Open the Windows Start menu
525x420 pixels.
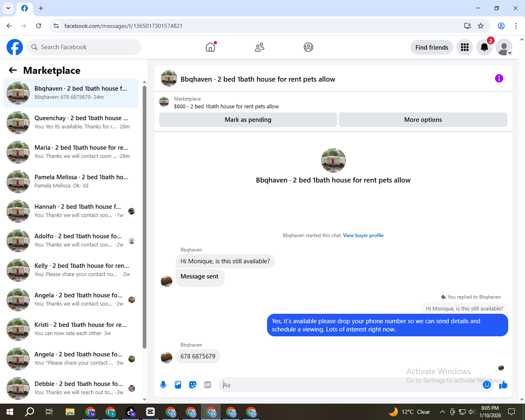coord(10,412)
